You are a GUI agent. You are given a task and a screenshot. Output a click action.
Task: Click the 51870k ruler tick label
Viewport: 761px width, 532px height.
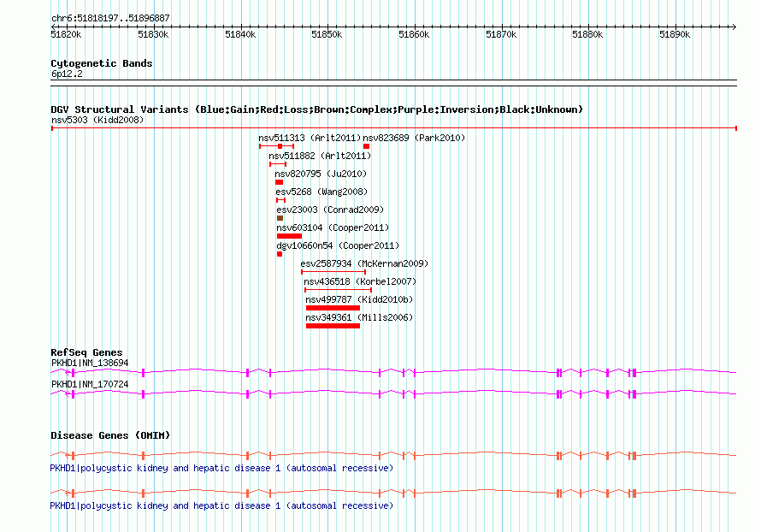click(x=501, y=34)
